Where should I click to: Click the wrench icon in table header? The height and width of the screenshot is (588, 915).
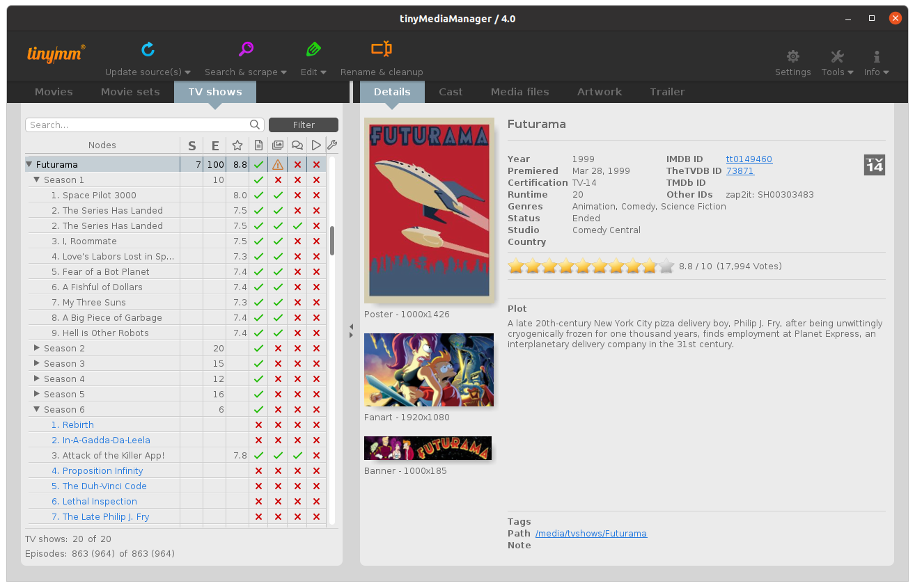pyautogui.click(x=332, y=145)
